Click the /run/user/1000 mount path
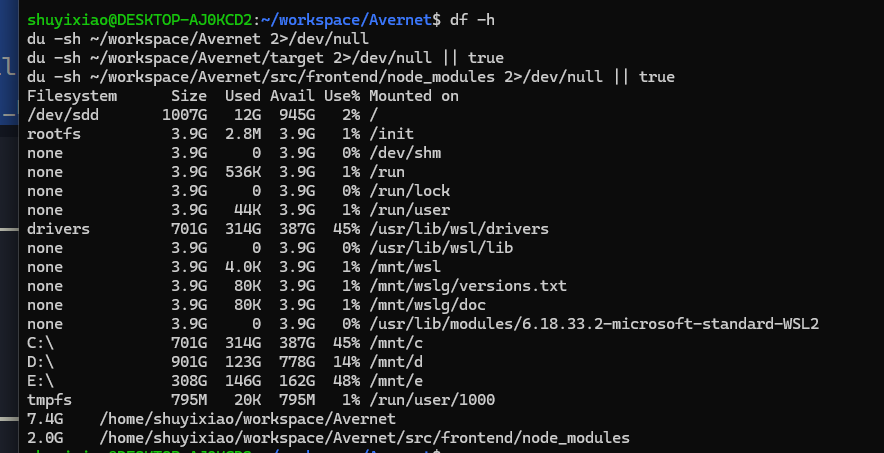884x453 pixels. (x=432, y=400)
